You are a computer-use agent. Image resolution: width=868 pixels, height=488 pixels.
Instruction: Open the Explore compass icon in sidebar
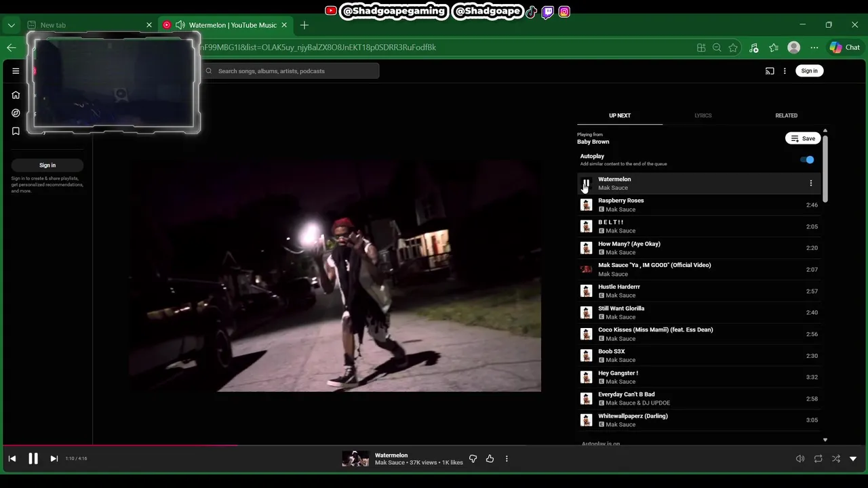pyautogui.click(x=16, y=113)
